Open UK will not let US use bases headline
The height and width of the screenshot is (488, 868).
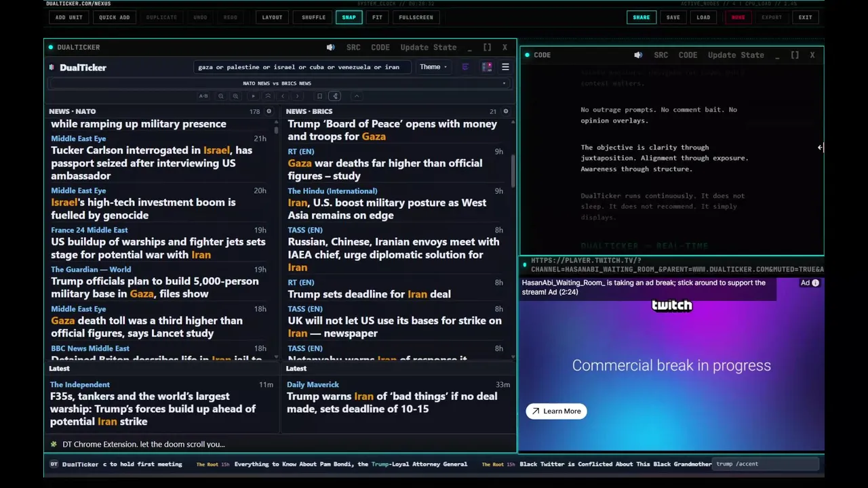pos(395,327)
